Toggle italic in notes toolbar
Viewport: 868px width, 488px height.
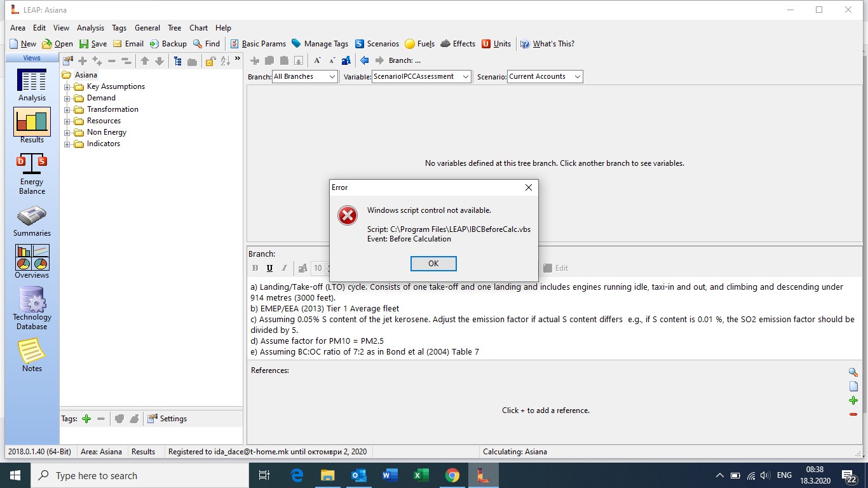click(x=284, y=268)
